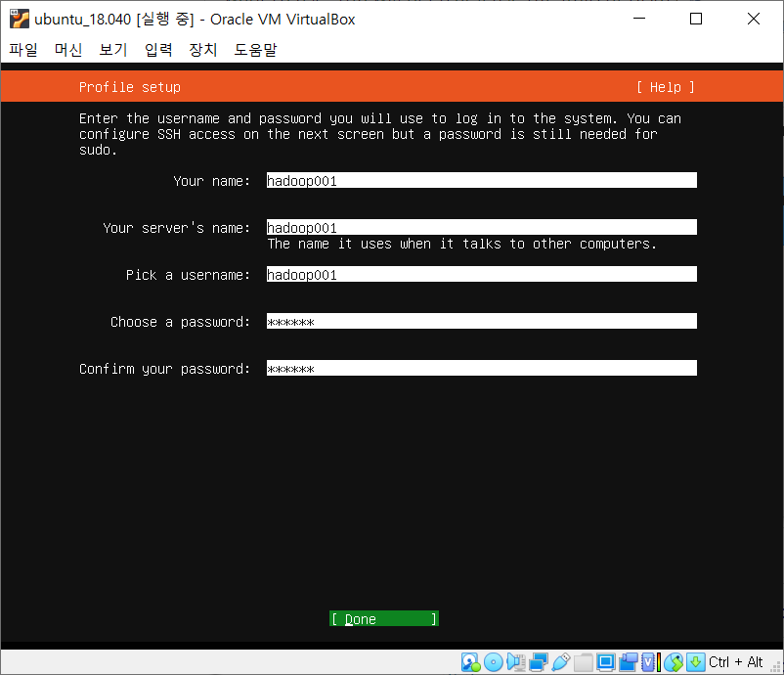Minimize the VirtualBox window
Image resolution: width=784 pixels, height=675 pixels.
point(639,19)
